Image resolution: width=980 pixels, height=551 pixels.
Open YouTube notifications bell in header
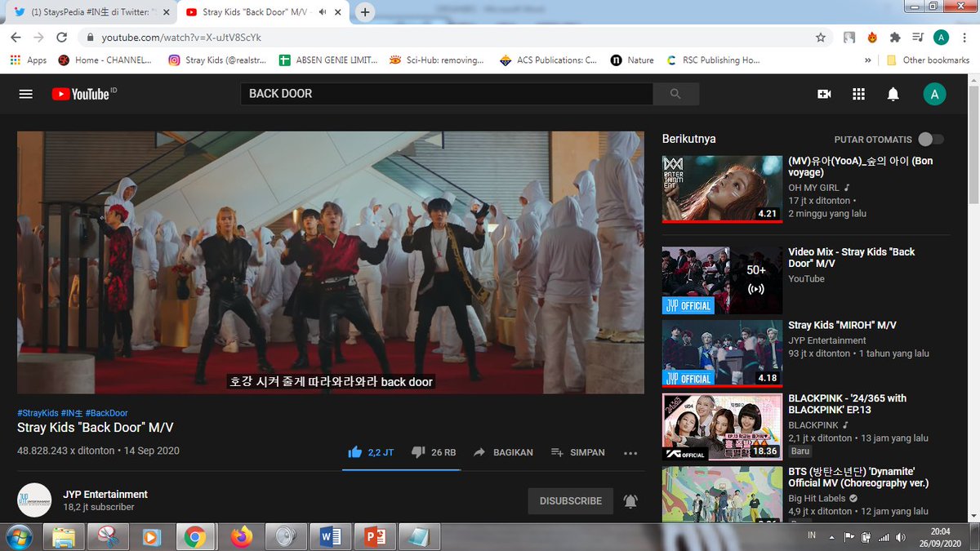click(893, 94)
